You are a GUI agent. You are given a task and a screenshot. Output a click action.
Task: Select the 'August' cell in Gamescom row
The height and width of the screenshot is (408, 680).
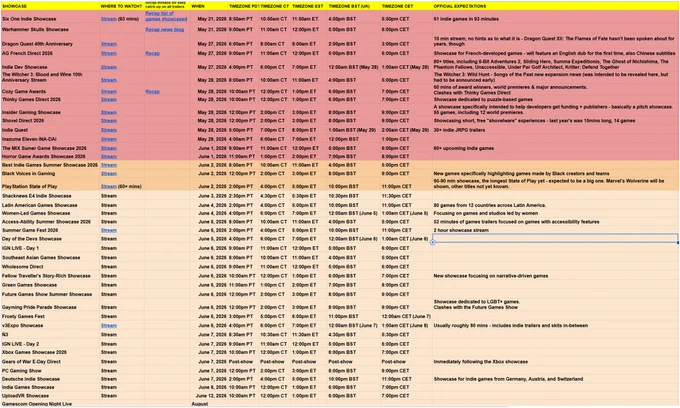(209, 404)
